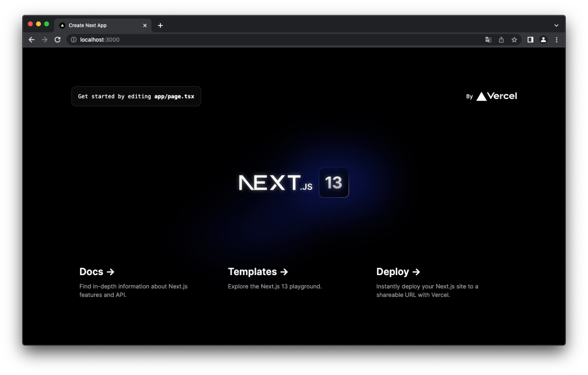This screenshot has width=588, height=375.
Task: Select the Create Next App tab
Action: pyautogui.click(x=103, y=25)
